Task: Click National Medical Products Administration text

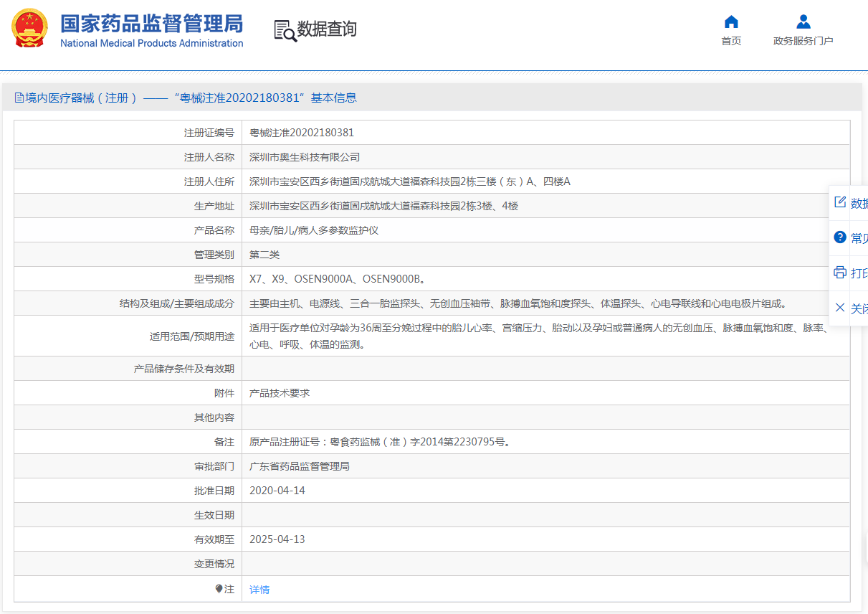Action: coord(151,44)
